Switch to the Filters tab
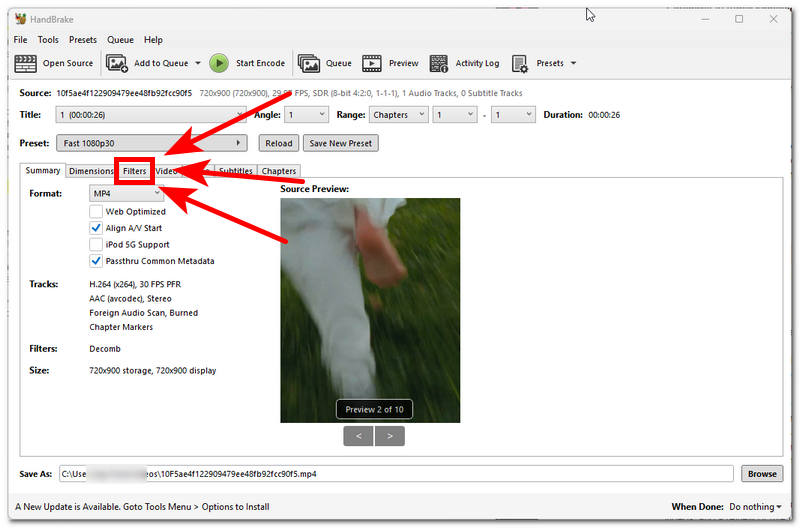800x528 pixels. [134, 171]
